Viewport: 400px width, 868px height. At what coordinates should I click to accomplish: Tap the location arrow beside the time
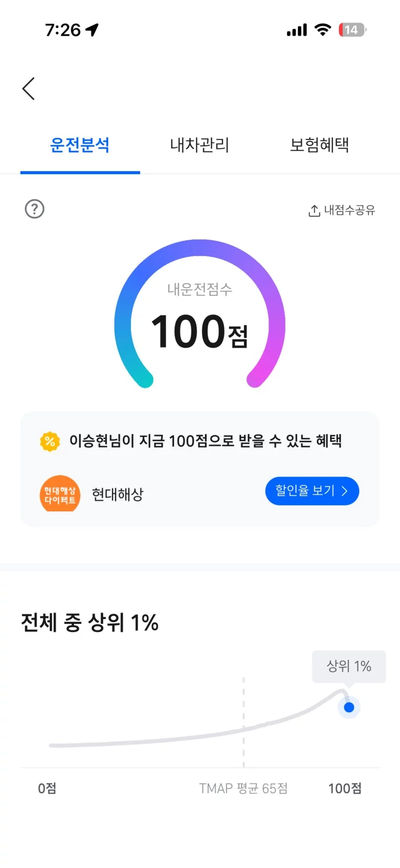(x=93, y=30)
